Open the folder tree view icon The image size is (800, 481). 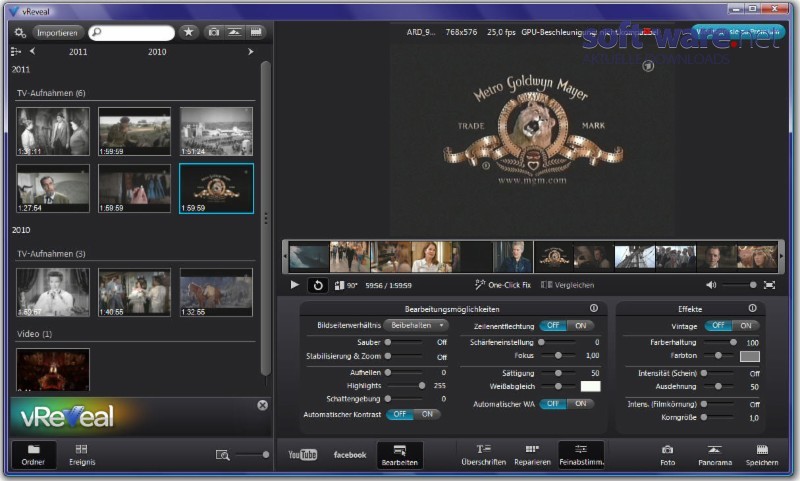[16, 52]
